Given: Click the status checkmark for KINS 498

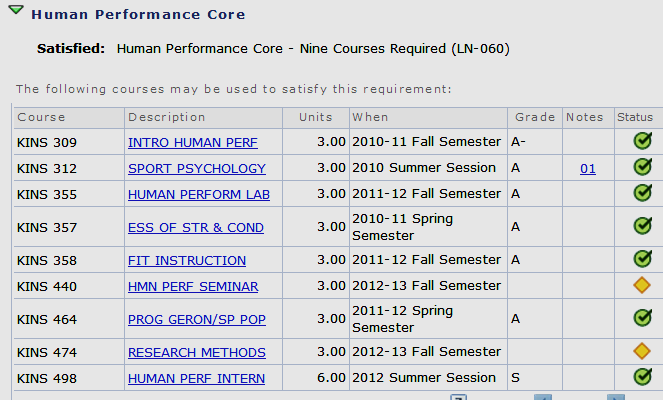Looking at the screenshot, I should 642,377.
